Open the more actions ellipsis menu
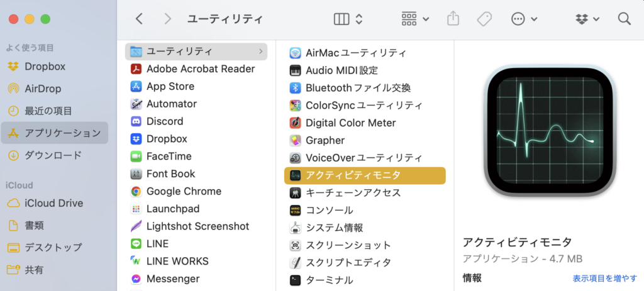 pos(525,19)
